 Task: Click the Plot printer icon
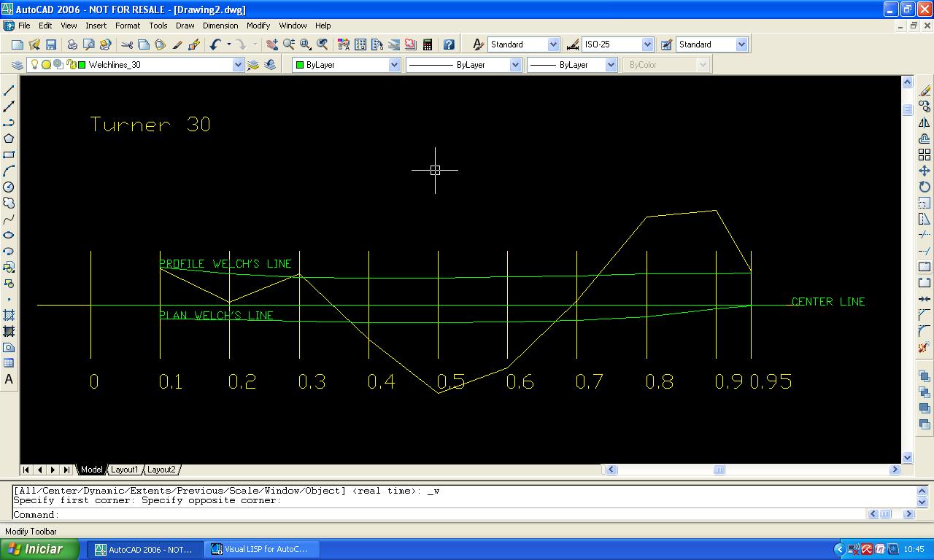pyautogui.click(x=72, y=44)
